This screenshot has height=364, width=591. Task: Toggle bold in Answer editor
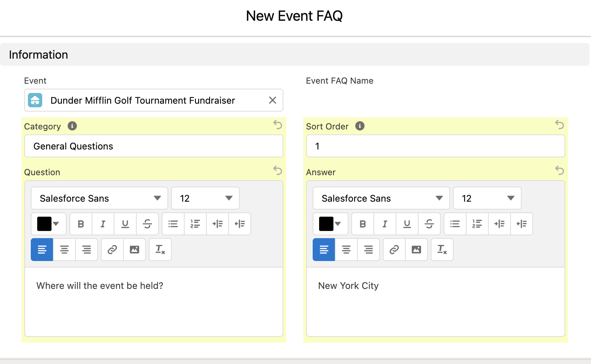point(363,224)
